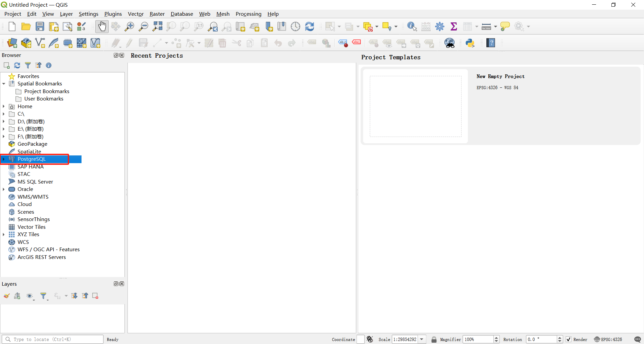
Task: Select the New Empty Project template
Action: coord(416,106)
